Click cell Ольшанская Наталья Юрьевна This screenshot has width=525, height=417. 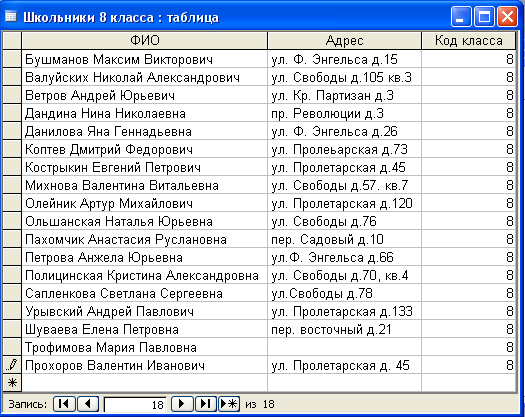144,221
